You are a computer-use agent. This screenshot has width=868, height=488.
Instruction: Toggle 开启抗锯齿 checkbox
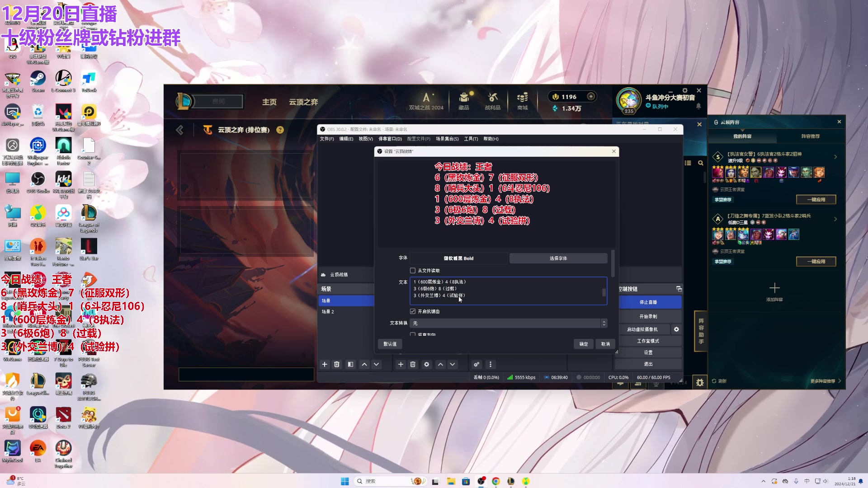[413, 312]
